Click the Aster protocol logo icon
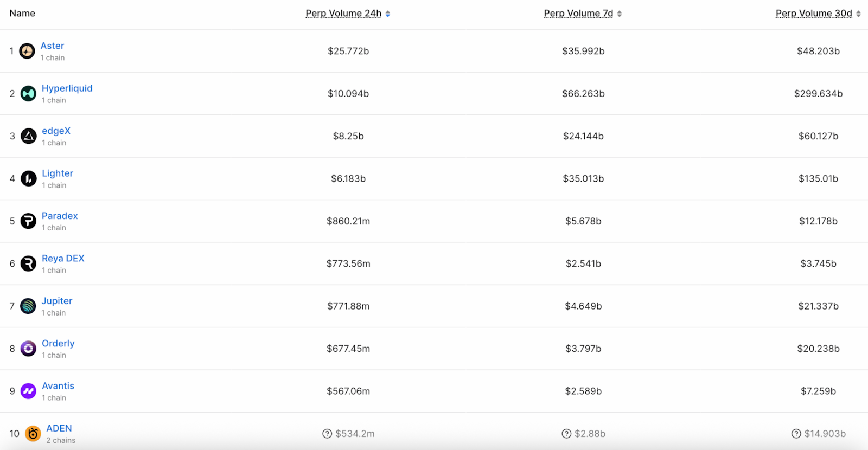The image size is (868, 450). coord(28,50)
